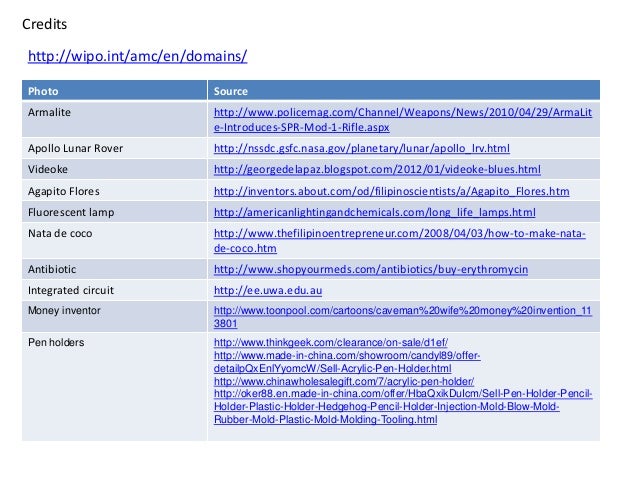Screen dimensions: 638x479
Task: Select the 'Antibiotic' table cell
Action: (114, 269)
